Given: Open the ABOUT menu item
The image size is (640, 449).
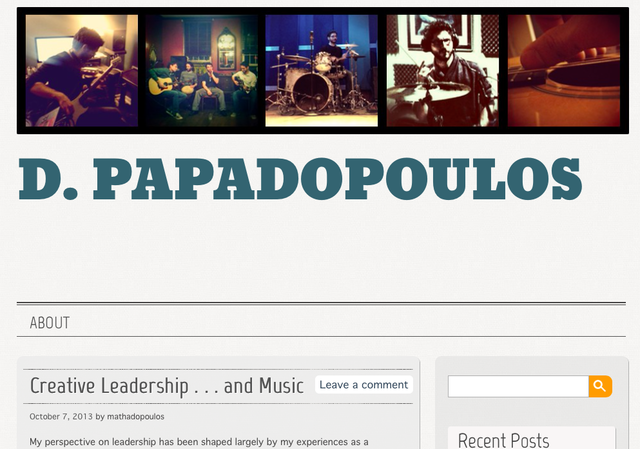Looking at the screenshot, I should click(x=49, y=323).
